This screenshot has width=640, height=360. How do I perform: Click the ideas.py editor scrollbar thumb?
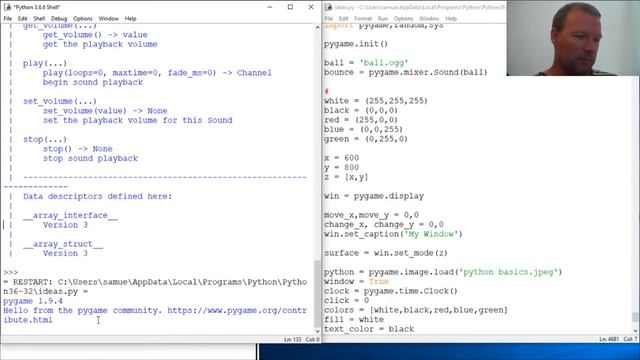click(636, 317)
